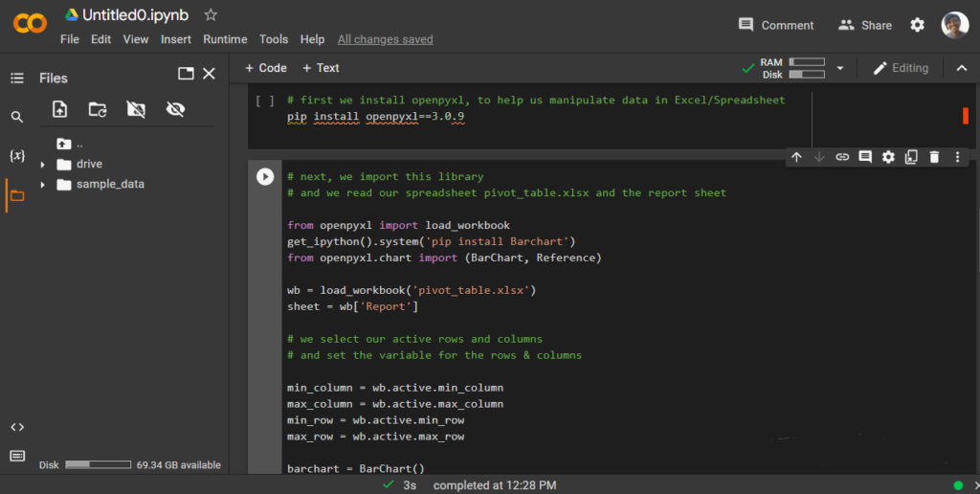The image size is (980, 494).
Task: Click the execution success checkmark in status bar
Action: pyautogui.click(x=389, y=484)
